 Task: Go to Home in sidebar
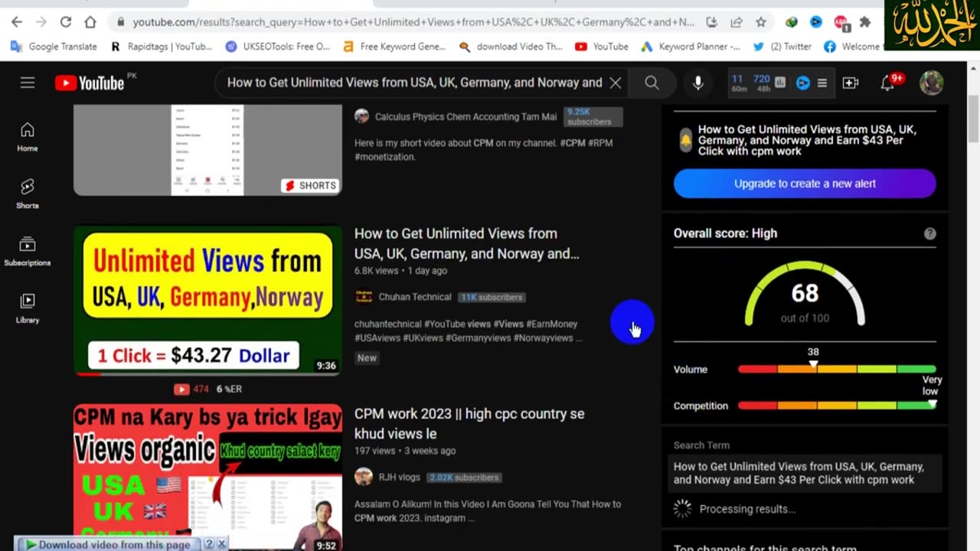(x=28, y=137)
